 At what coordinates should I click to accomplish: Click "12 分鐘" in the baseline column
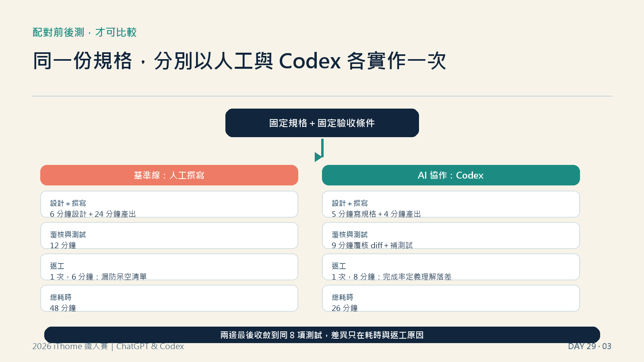(x=63, y=245)
